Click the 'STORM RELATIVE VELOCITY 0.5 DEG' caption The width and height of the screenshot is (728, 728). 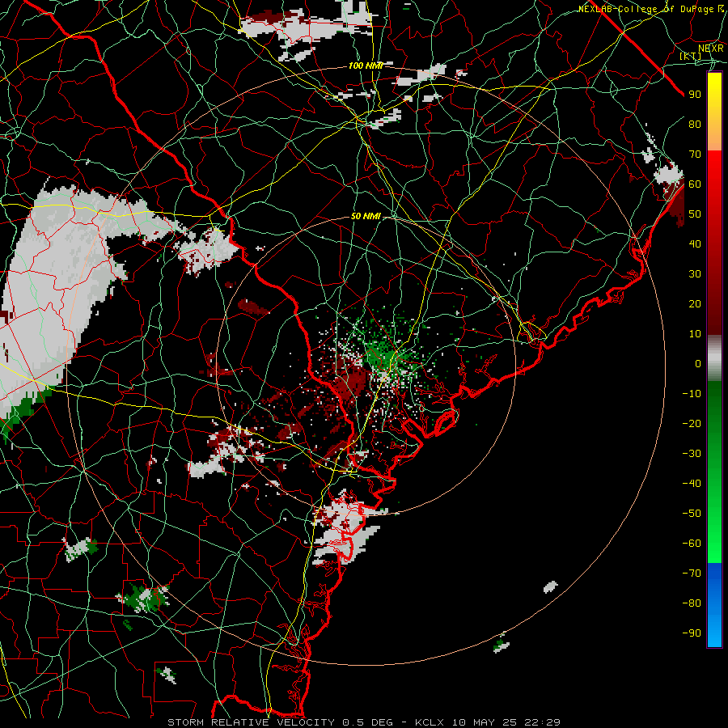point(280,722)
